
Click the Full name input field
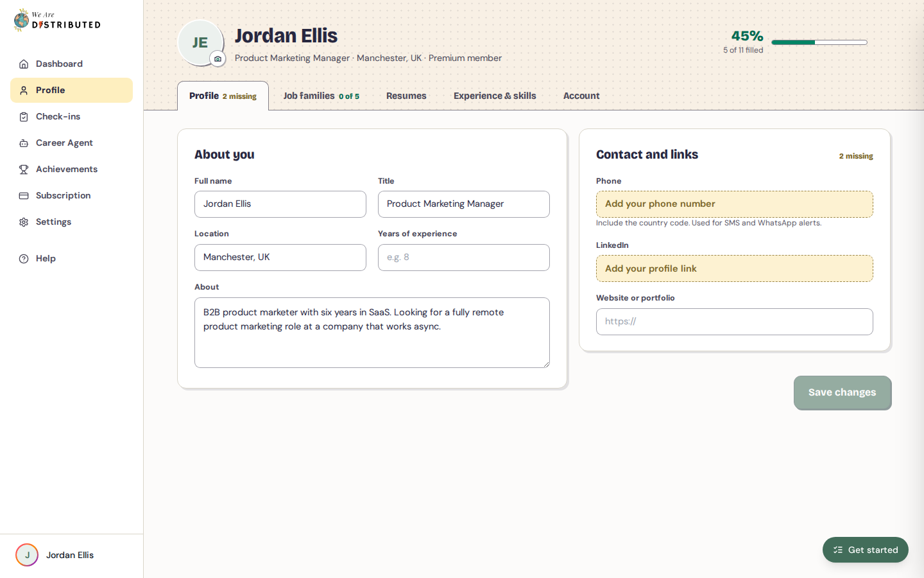(x=280, y=204)
